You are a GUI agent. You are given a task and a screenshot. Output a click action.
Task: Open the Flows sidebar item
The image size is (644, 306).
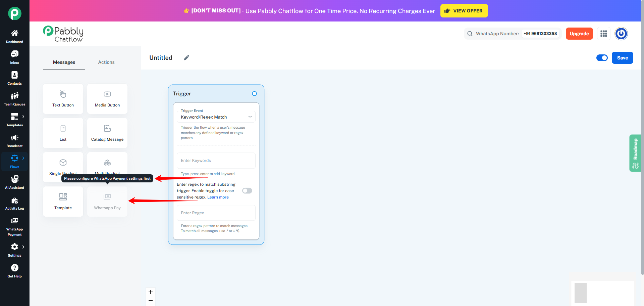click(14, 162)
